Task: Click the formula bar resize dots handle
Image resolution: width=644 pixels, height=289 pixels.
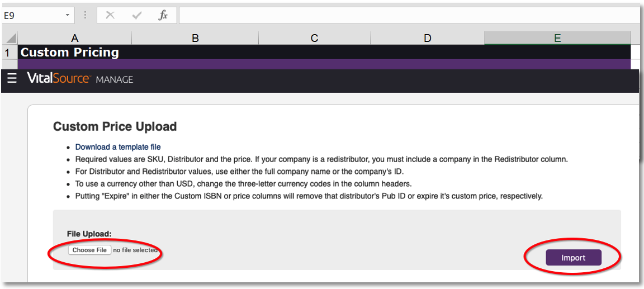Action: click(85, 15)
